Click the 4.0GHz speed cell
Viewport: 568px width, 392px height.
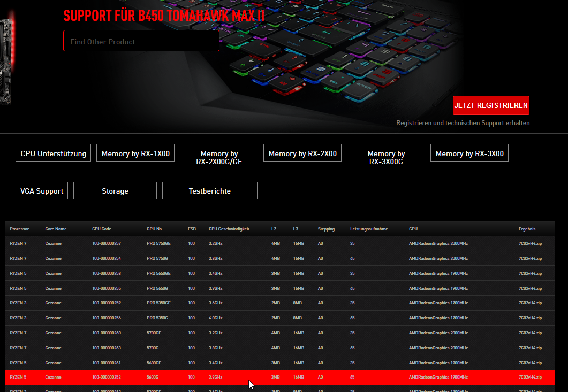coord(216,318)
